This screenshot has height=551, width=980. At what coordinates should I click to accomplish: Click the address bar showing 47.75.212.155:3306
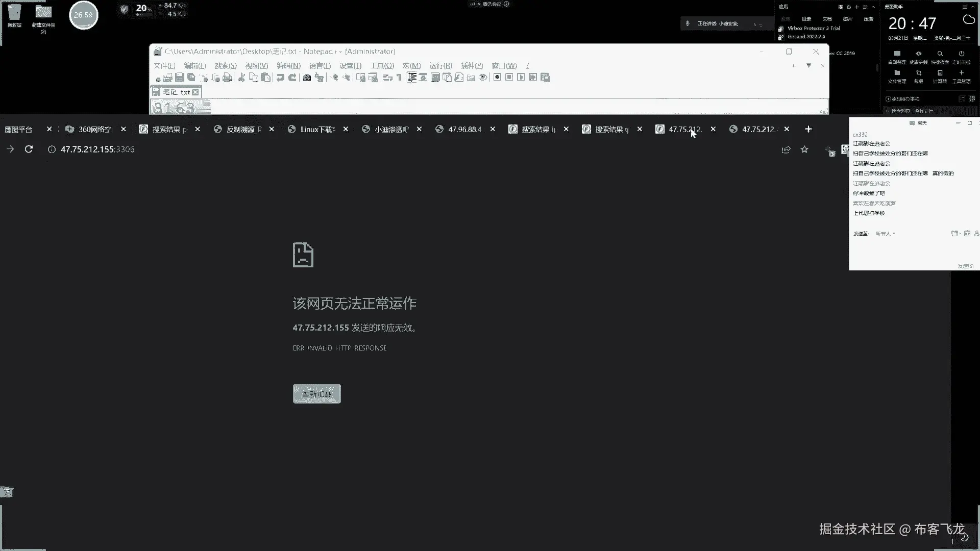(97, 149)
